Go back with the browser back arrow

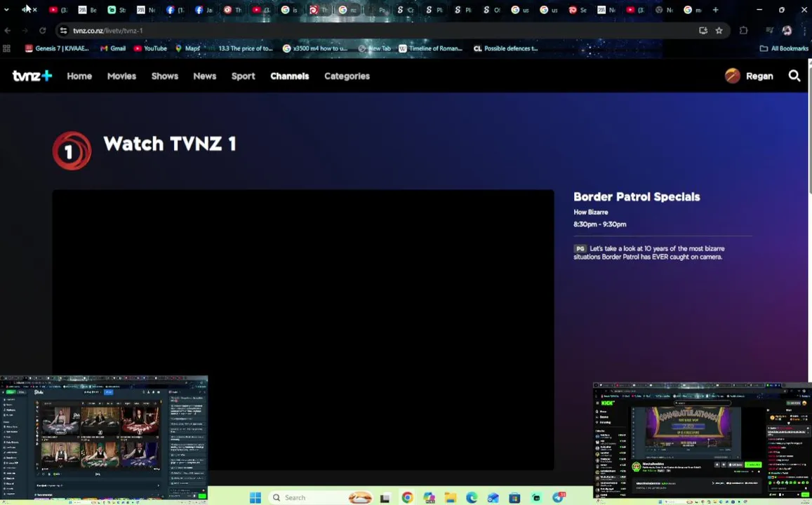point(7,31)
